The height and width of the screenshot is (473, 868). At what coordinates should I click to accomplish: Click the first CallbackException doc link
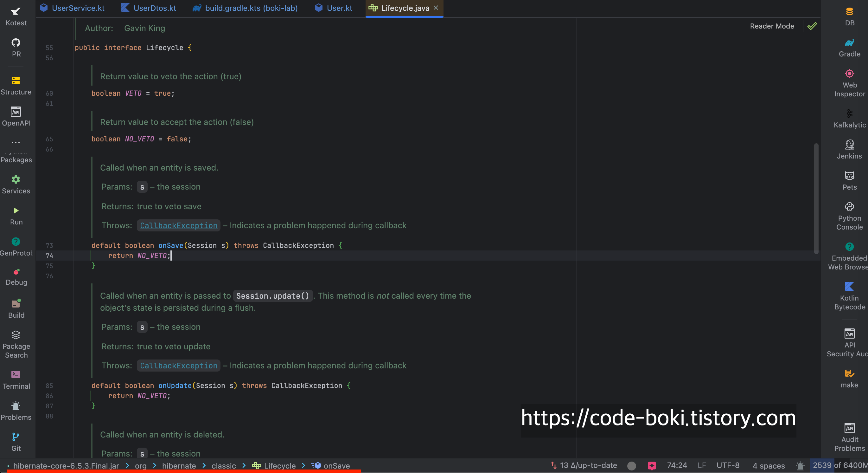coord(179,225)
